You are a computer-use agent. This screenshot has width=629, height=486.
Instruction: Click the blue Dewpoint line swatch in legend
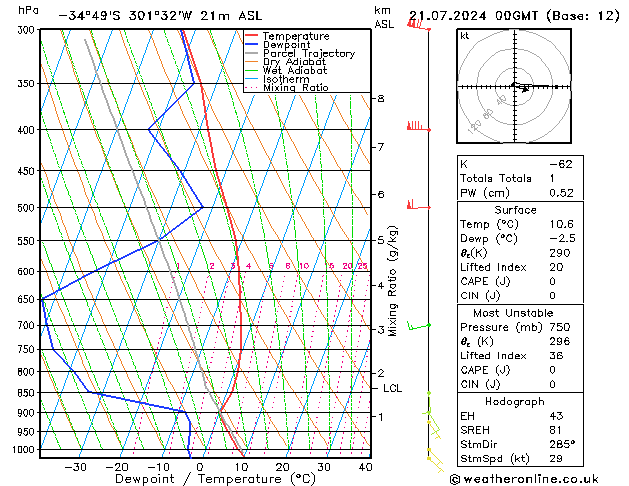pos(251,45)
